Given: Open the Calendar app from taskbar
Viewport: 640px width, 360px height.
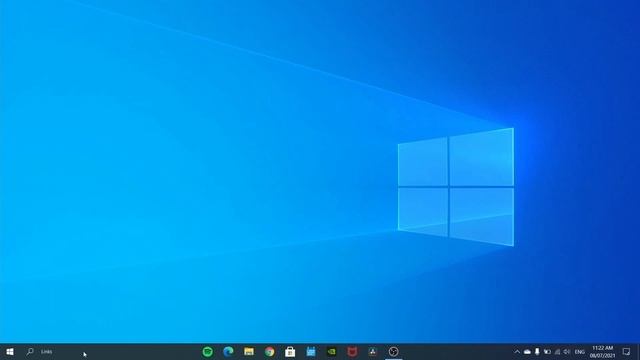Looking at the screenshot, I should [311, 351].
